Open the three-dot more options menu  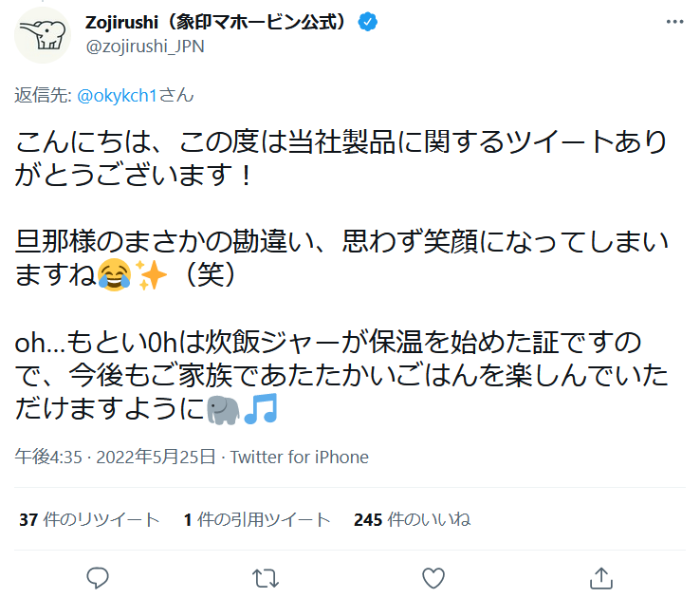(x=675, y=21)
